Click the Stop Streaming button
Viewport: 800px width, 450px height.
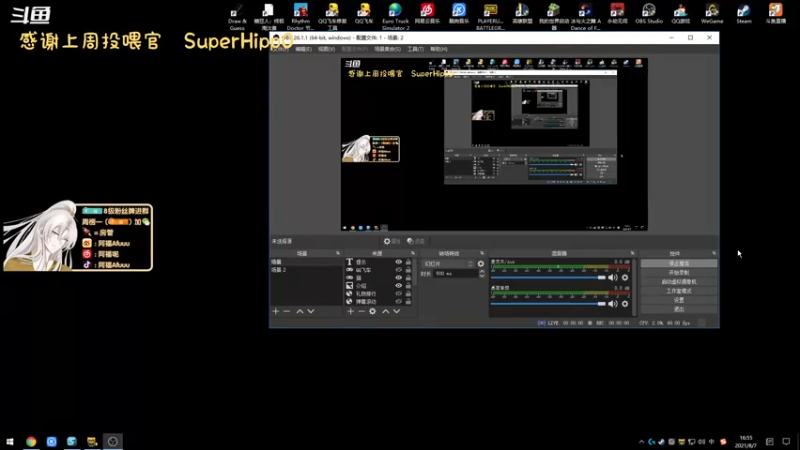click(679, 264)
